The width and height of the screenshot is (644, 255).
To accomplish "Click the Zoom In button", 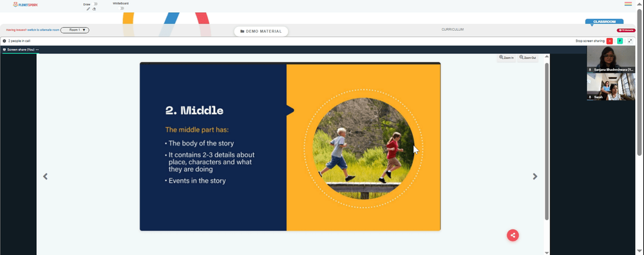I will coord(506,58).
